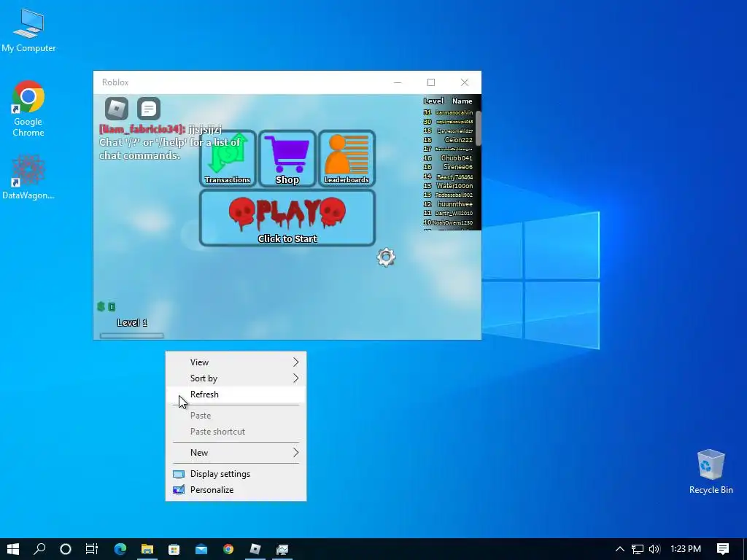
Task: Open the Shop cart tile
Action: (x=287, y=158)
